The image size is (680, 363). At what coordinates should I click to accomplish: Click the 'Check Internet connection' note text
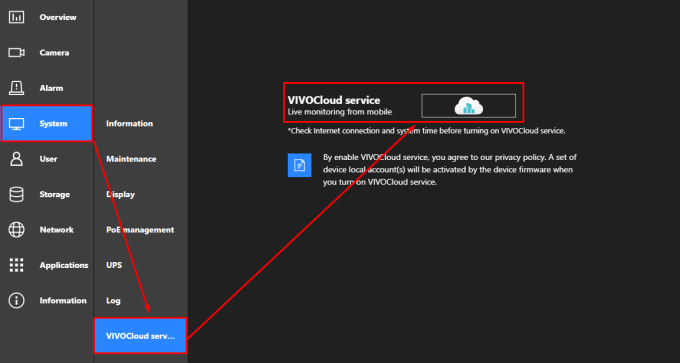click(x=426, y=131)
